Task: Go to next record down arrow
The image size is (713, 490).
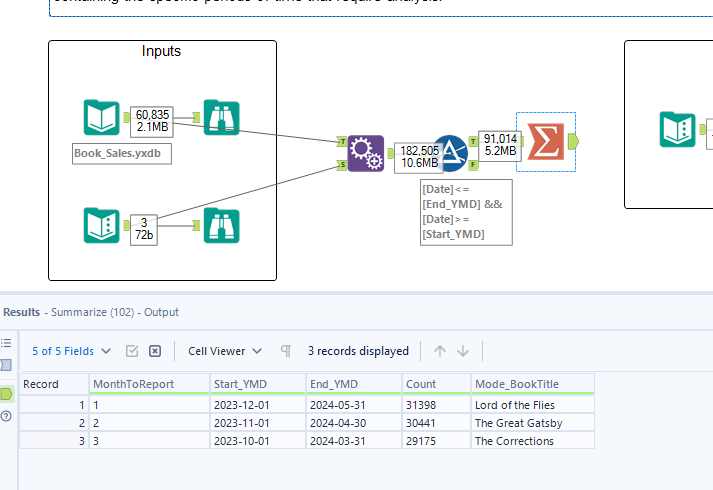Action: (463, 351)
